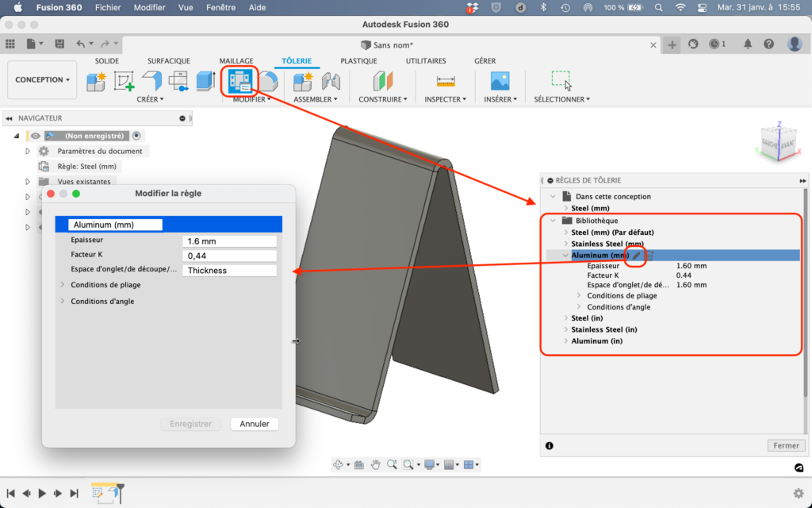The height and width of the screenshot is (508, 812).
Task: Open the display settings dropdown in navigation bar
Action: pos(431,464)
